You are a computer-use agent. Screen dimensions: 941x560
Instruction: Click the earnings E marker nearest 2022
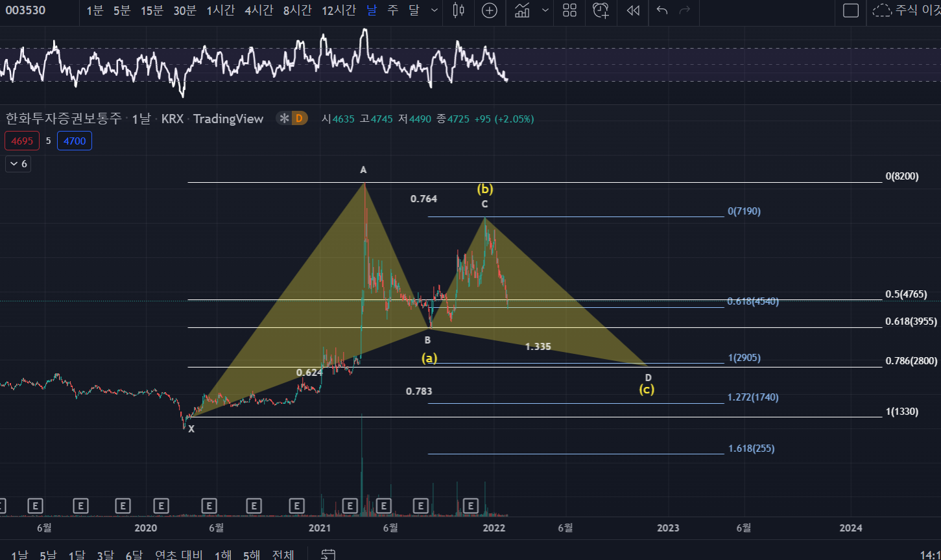471,506
